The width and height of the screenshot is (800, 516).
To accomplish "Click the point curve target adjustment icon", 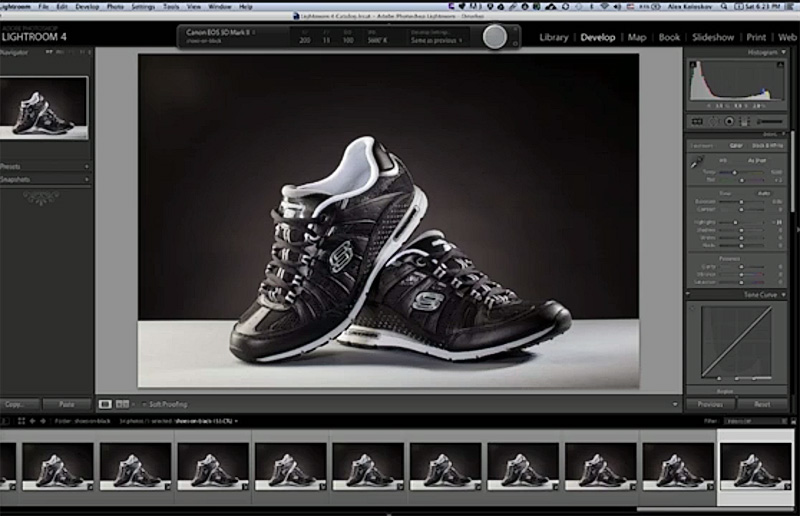I will pos(692,308).
